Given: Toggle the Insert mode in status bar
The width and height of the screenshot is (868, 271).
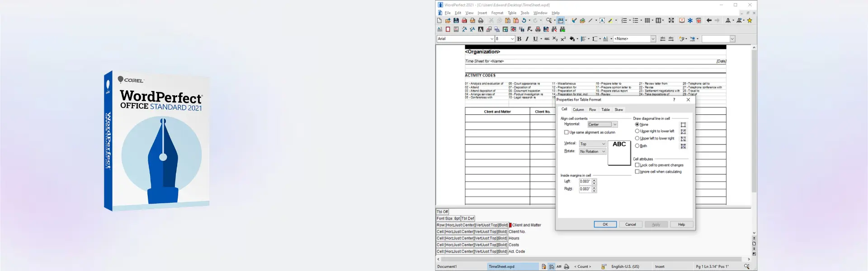Looking at the screenshot, I should pyautogui.click(x=660, y=266).
